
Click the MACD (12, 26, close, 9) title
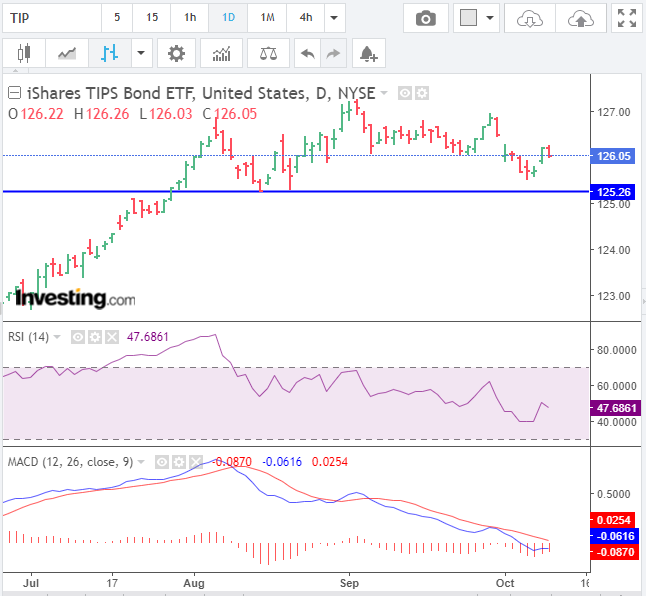tap(70, 462)
